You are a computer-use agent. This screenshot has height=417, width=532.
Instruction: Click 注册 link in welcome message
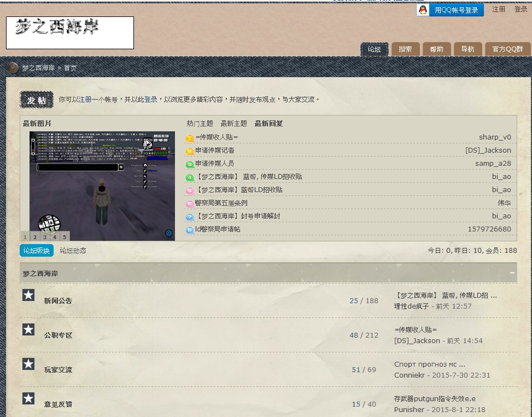85,100
